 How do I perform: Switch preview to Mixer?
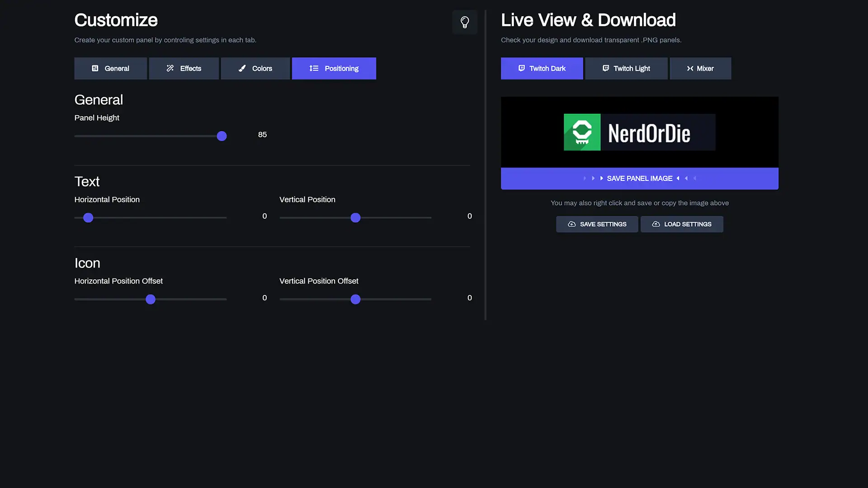click(701, 68)
